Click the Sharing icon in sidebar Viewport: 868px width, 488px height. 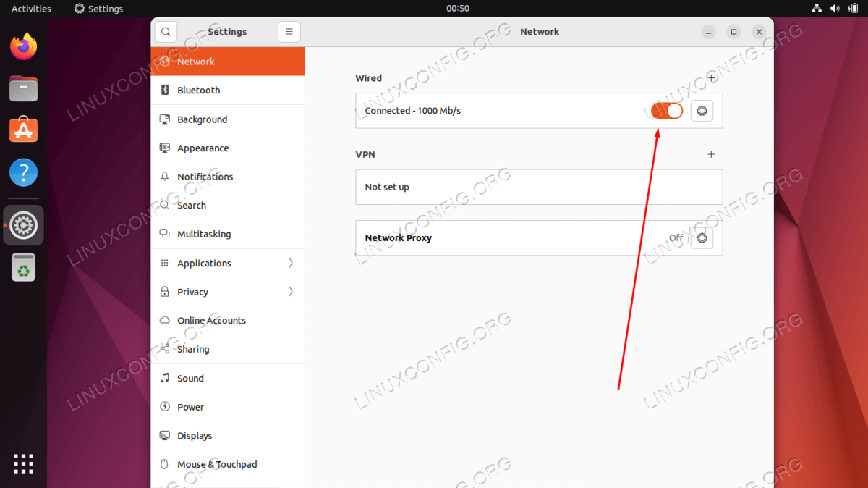(164, 349)
